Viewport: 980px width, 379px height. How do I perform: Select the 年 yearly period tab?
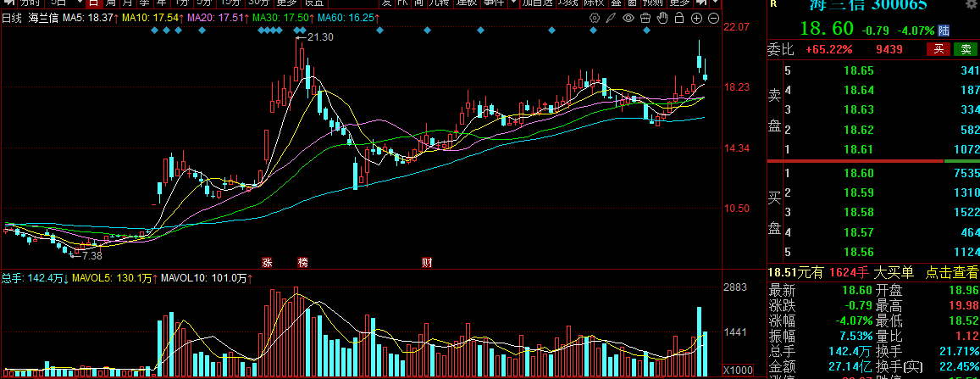tap(161, 3)
